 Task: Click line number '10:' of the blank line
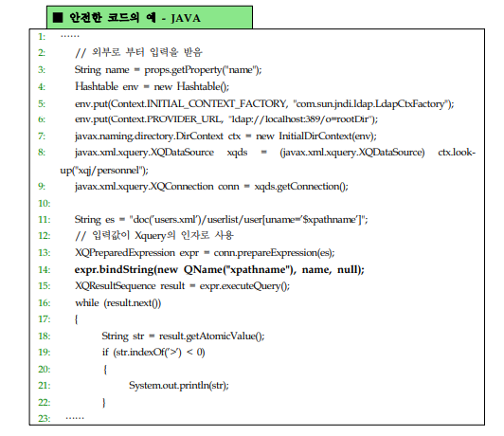coord(44,204)
